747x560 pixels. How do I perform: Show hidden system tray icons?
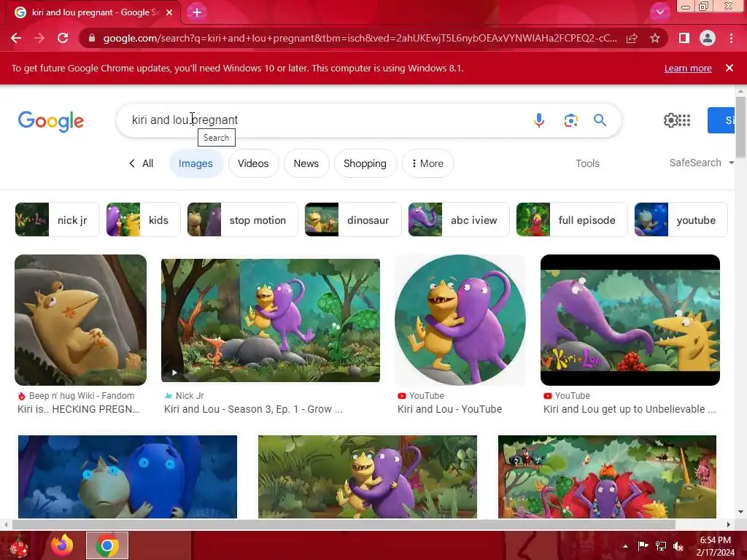tap(625, 546)
